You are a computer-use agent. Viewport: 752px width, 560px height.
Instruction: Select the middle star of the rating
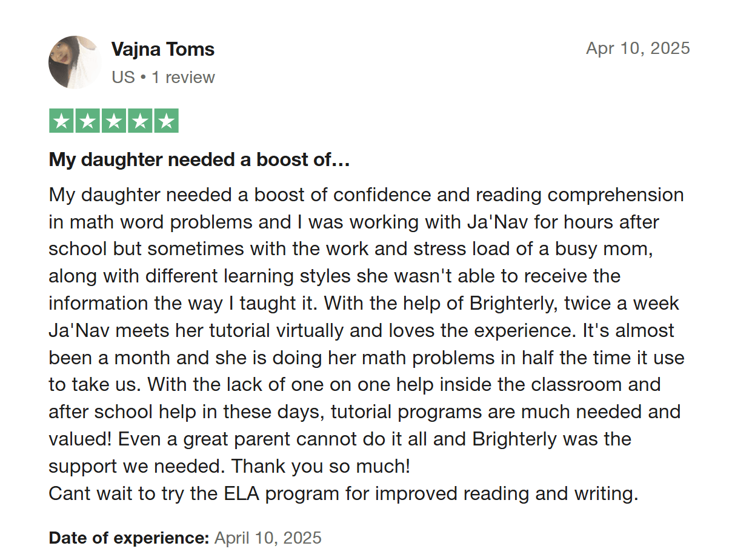point(114,121)
